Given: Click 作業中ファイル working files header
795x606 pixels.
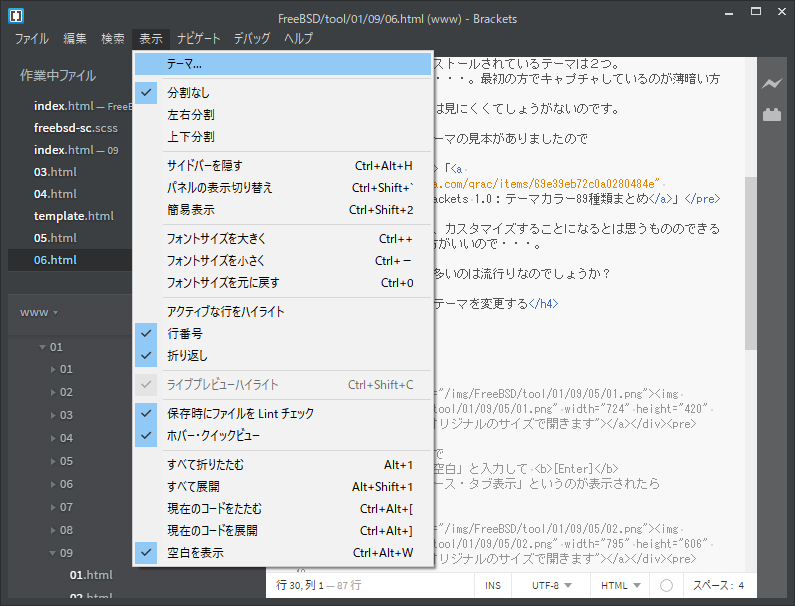Looking at the screenshot, I should coord(58,76).
